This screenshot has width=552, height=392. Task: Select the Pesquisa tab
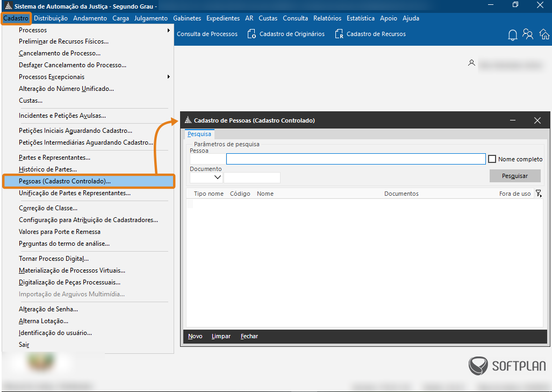[x=199, y=134]
